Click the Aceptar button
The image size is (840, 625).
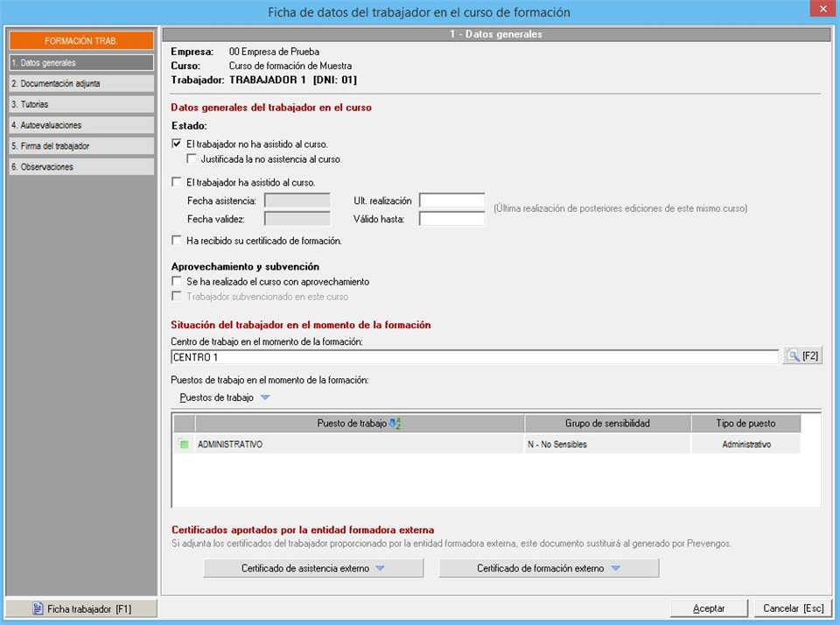click(x=709, y=608)
